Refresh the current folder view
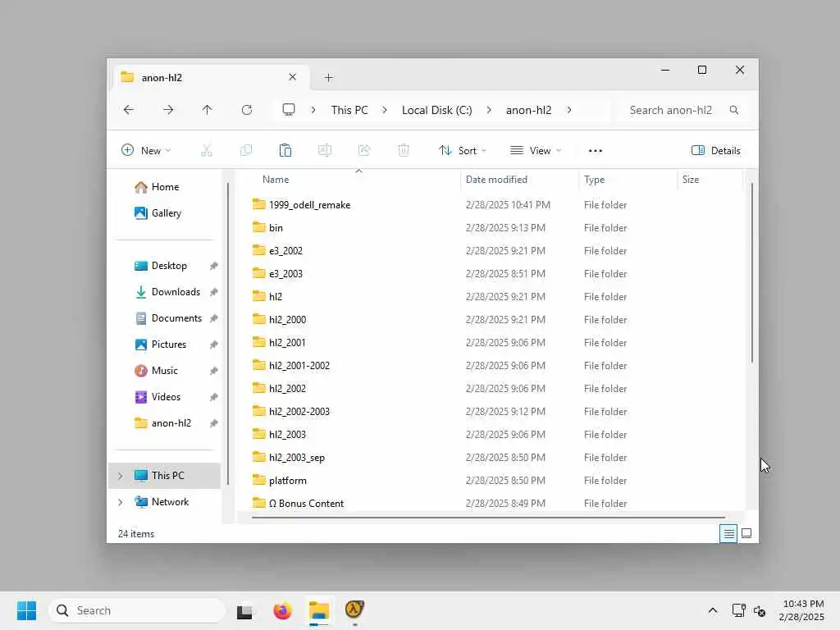The image size is (840, 630). coord(247,110)
